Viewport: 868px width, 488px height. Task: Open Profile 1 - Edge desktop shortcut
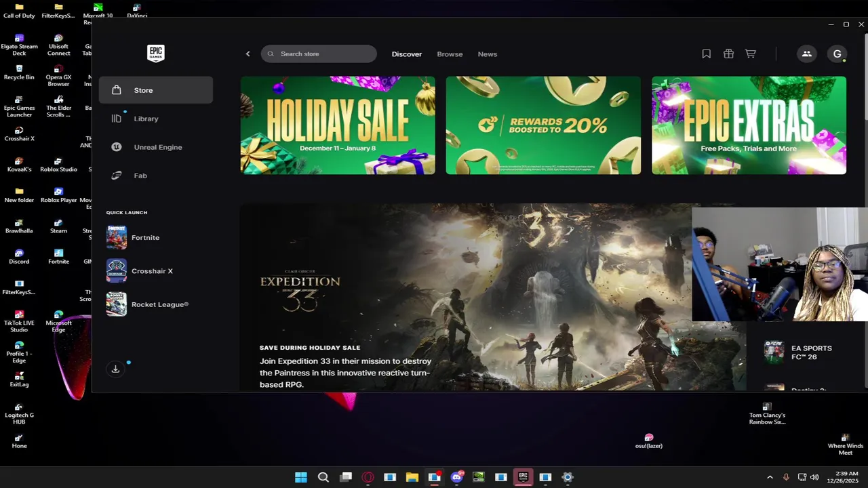(19, 352)
